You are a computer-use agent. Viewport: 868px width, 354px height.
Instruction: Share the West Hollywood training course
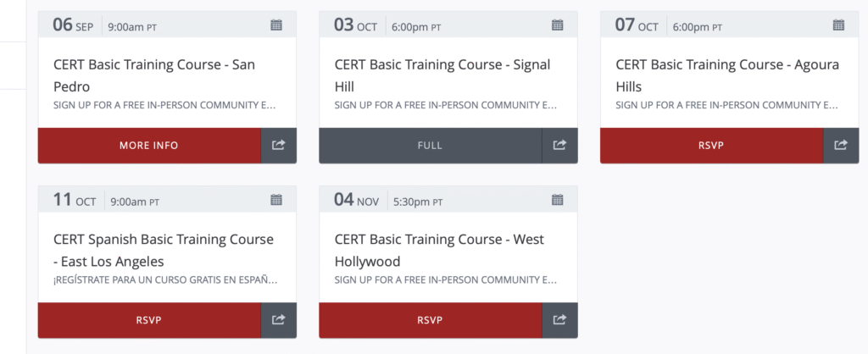click(559, 320)
